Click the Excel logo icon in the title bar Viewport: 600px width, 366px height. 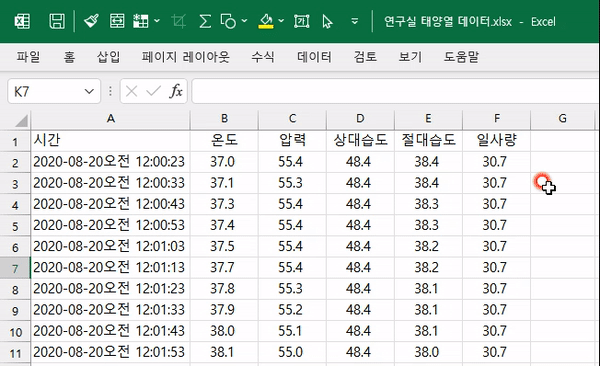coord(22,21)
